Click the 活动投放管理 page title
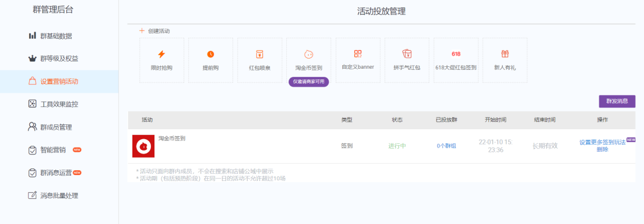The image size is (644, 224). click(381, 11)
